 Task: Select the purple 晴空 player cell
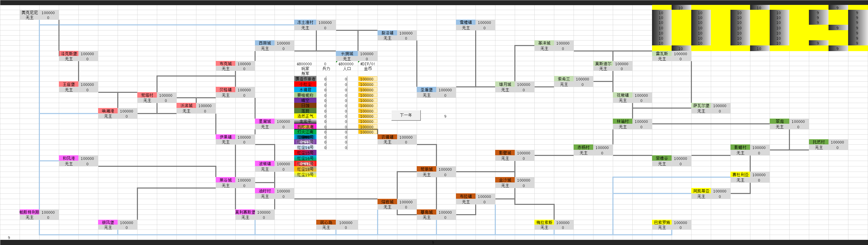click(x=305, y=100)
